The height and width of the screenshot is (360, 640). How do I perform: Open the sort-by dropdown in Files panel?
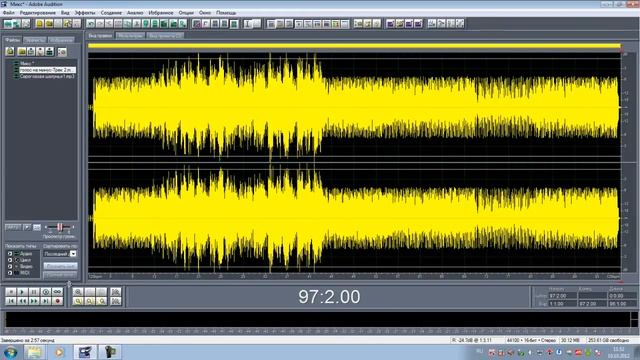[x=73, y=254]
